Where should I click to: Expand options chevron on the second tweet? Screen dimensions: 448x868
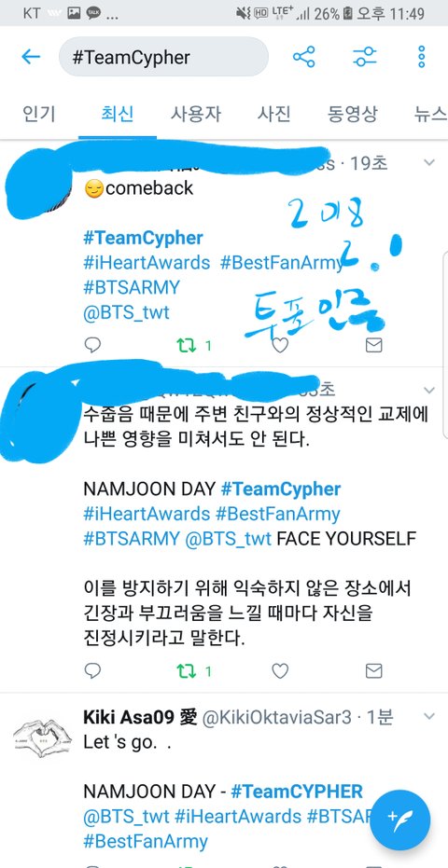(429, 391)
